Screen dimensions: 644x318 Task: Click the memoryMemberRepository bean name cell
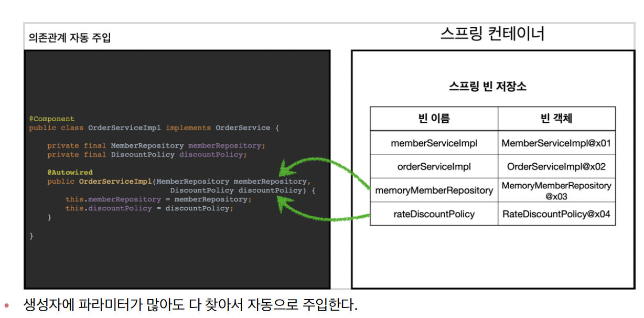[434, 190]
